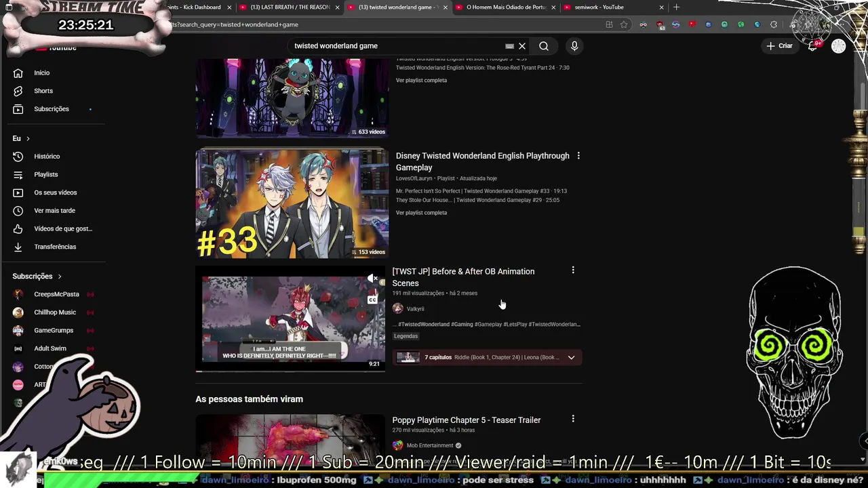The image size is (868, 488).
Task: Start voice search with microphone icon
Action: pyautogui.click(x=574, y=46)
